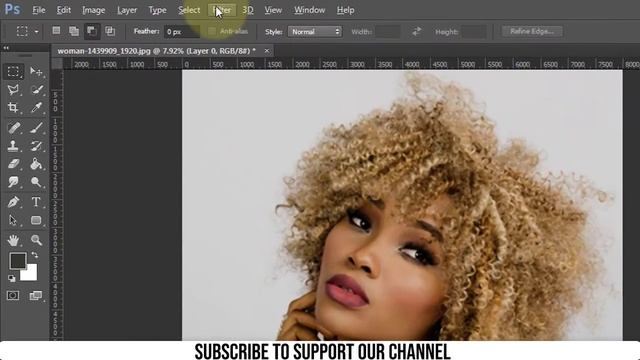Reset default foreground and background colors
Screen dimensions: 640x360
point(11,278)
